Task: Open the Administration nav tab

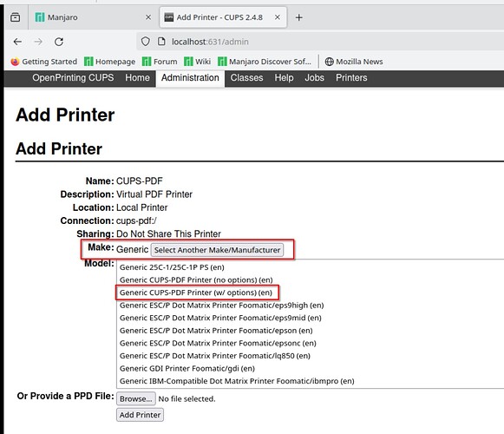Action: [190, 78]
